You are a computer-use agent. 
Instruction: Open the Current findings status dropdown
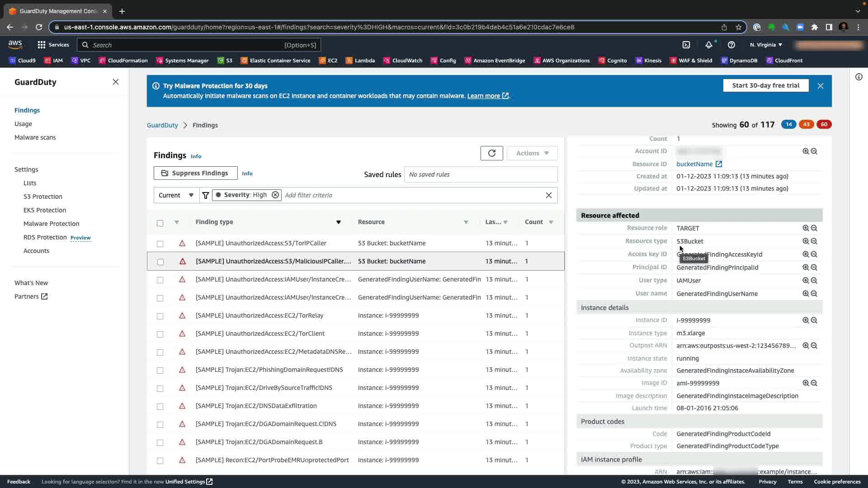click(x=176, y=195)
